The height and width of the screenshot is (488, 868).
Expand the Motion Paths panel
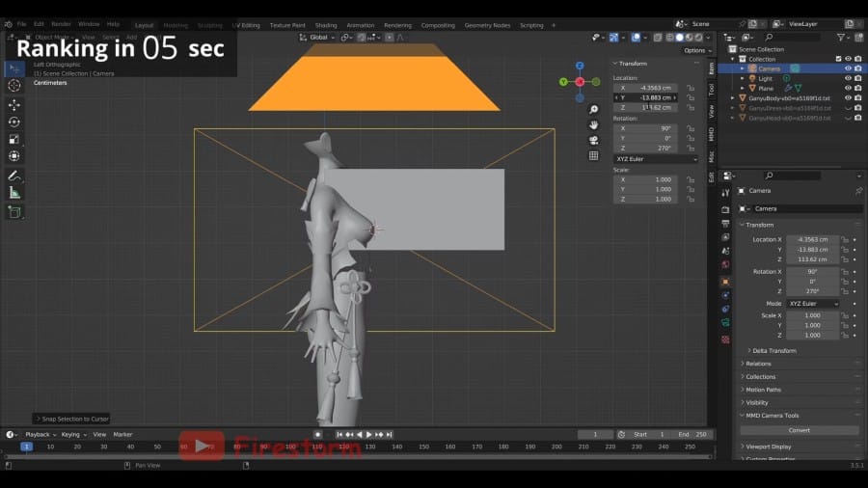click(763, 390)
